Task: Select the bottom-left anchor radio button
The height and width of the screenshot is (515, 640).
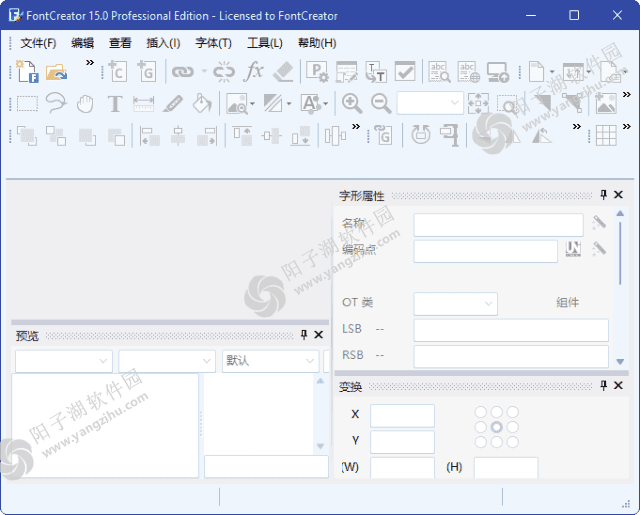Action: click(481, 442)
